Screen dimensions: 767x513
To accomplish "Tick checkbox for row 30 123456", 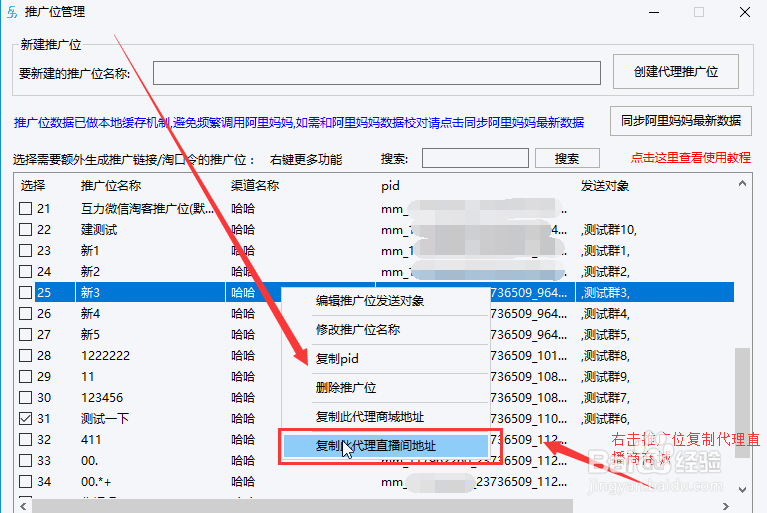I will click(25, 398).
